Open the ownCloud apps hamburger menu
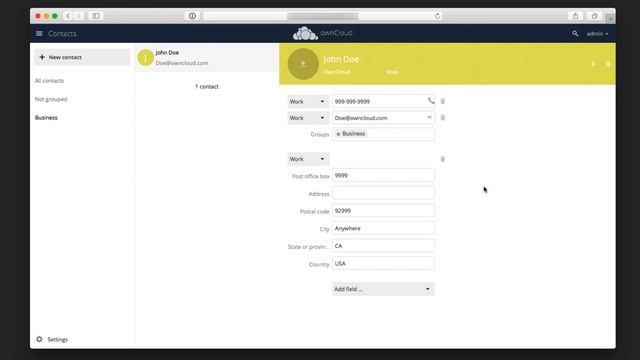Viewport: 640px width, 360px height. [39, 33]
